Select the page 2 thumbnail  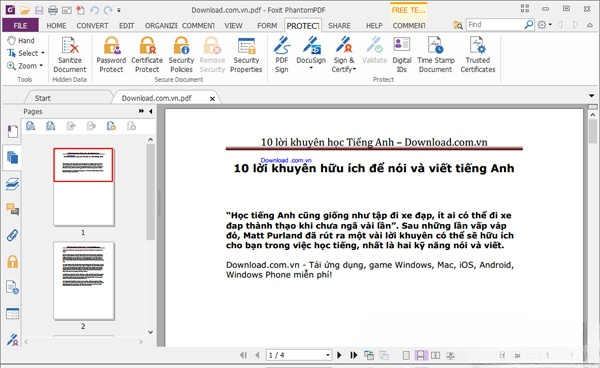pos(83,280)
